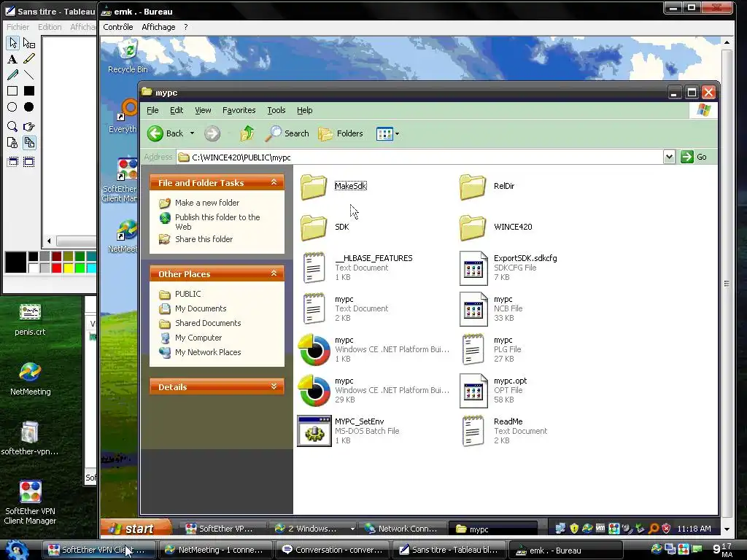This screenshot has width=747, height=560.
Task: Choose the pen tool in whiteboard
Action: coord(13,75)
